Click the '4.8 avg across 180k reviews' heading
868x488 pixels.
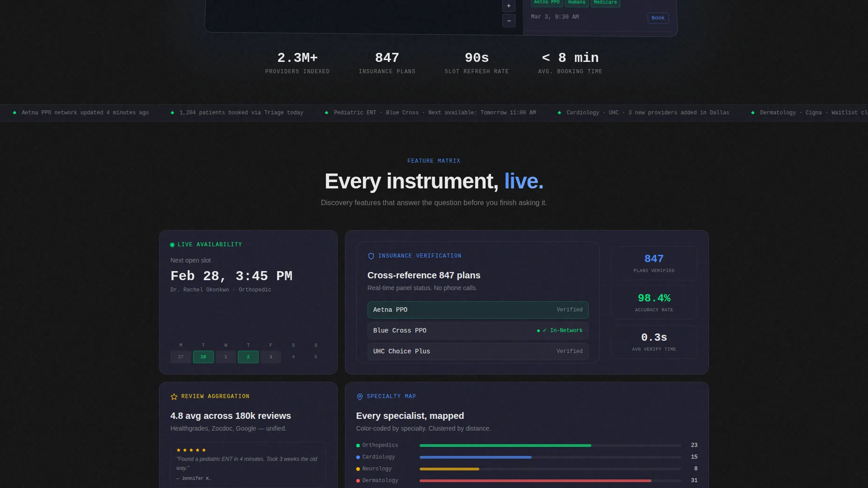pyautogui.click(x=231, y=416)
